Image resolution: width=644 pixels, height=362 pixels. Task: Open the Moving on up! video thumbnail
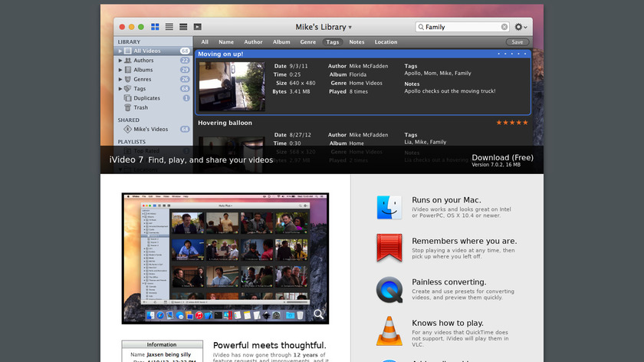tap(232, 86)
